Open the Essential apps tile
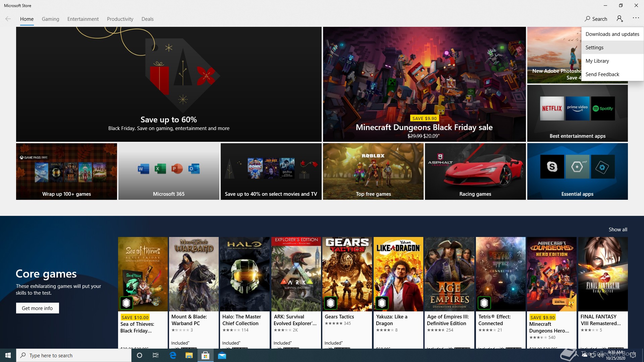 click(x=577, y=171)
